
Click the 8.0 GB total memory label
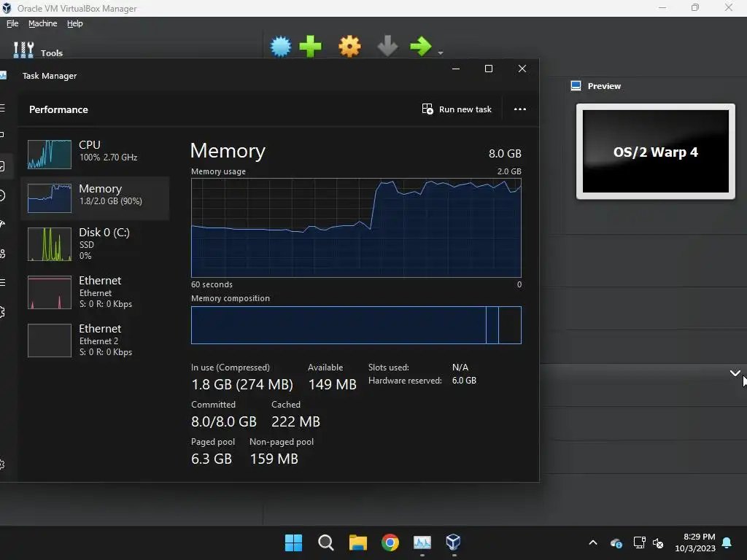click(505, 153)
